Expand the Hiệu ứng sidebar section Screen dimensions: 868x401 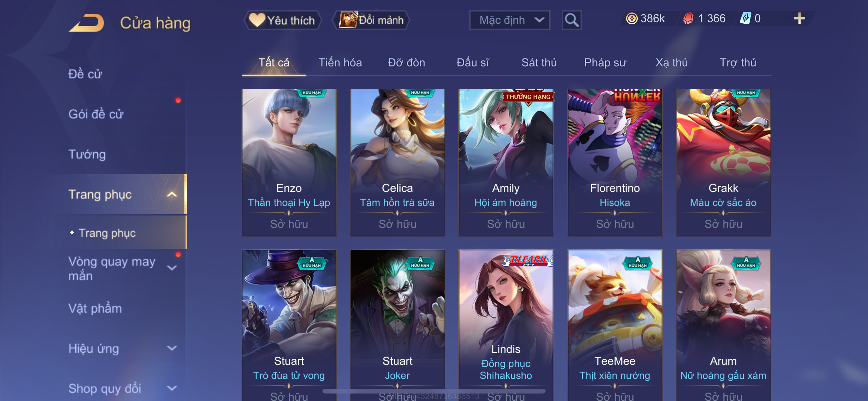click(172, 348)
